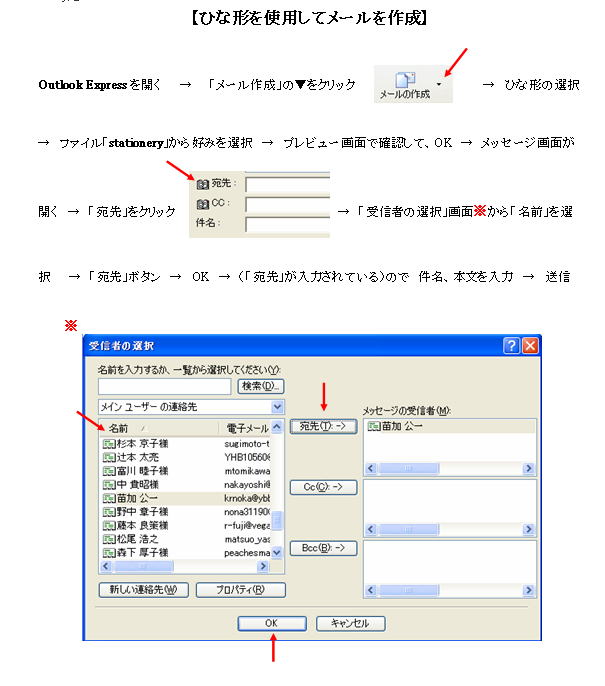
Task: Open the メイン ユーザー の連絡先 dropdown
Action: 277,407
